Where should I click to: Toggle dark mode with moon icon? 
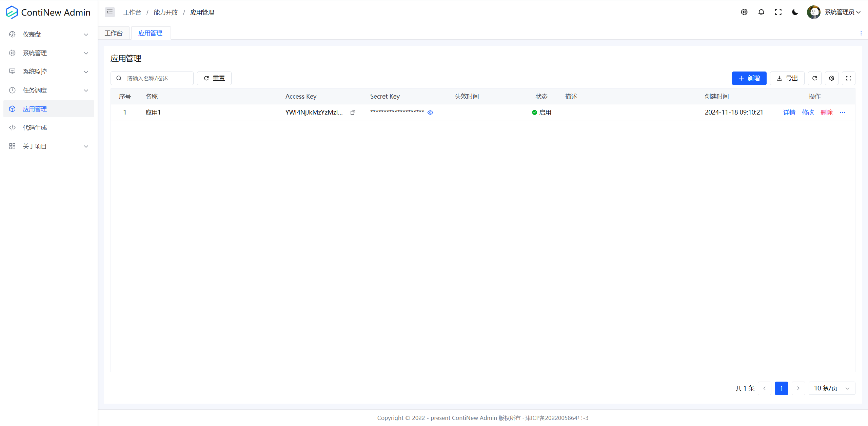pyautogui.click(x=795, y=12)
